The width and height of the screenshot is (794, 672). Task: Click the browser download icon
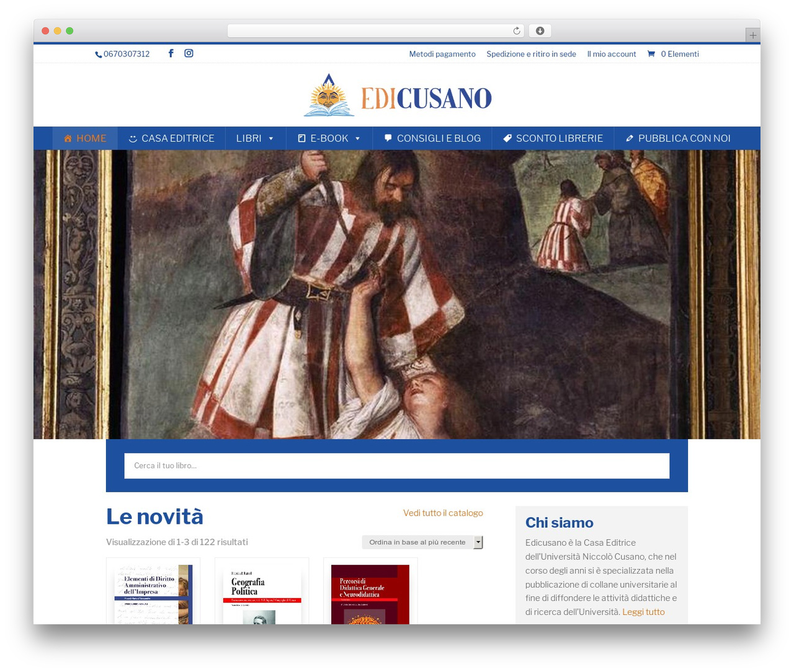click(540, 31)
